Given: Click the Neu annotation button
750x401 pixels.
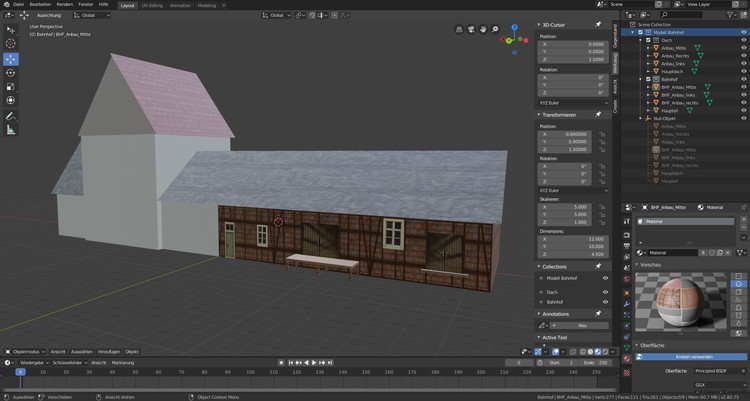Looking at the screenshot, I should [x=582, y=325].
